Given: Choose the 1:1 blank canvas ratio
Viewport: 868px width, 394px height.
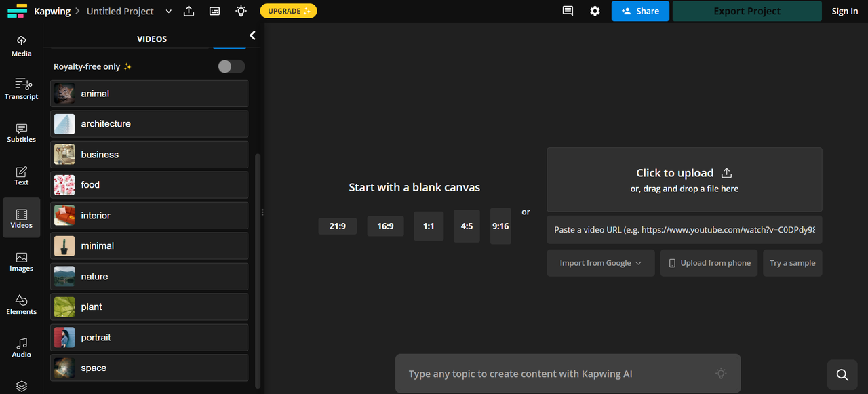Looking at the screenshot, I should tap(429, 226).
